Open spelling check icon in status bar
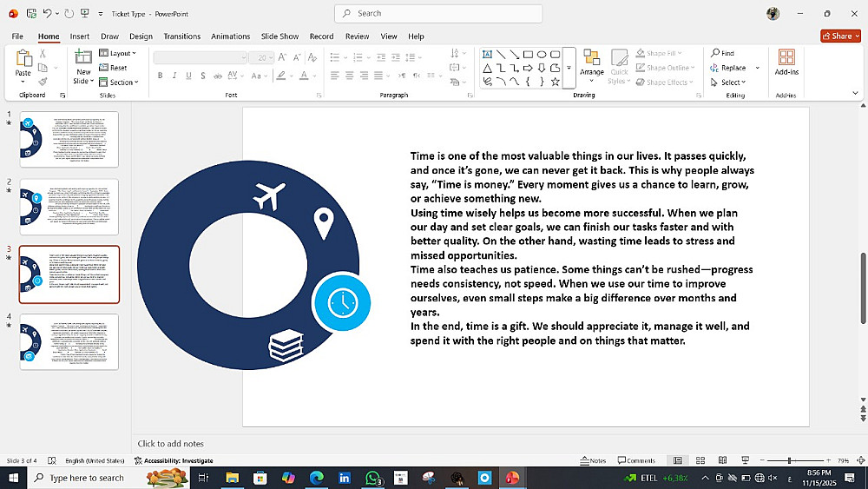 52,460
